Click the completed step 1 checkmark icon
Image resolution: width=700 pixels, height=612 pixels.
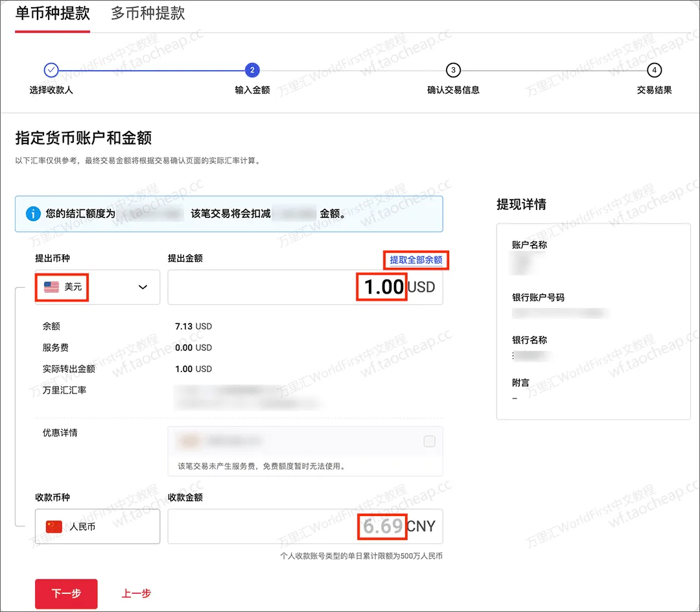tap(51, 70)
